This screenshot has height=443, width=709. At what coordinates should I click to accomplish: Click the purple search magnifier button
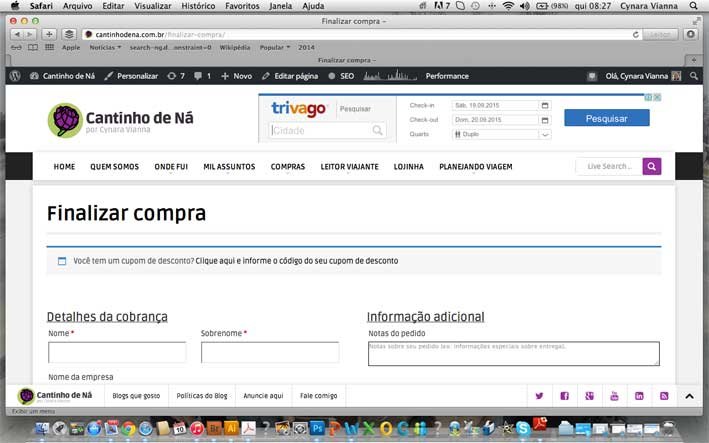pyautogui.click(x=652, y=166)
